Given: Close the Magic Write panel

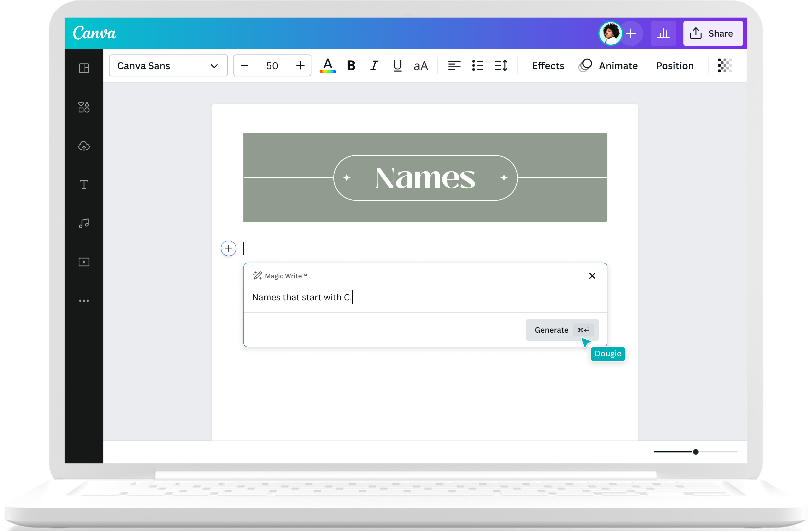Looking at the screenshot, I should click(592, 276).
